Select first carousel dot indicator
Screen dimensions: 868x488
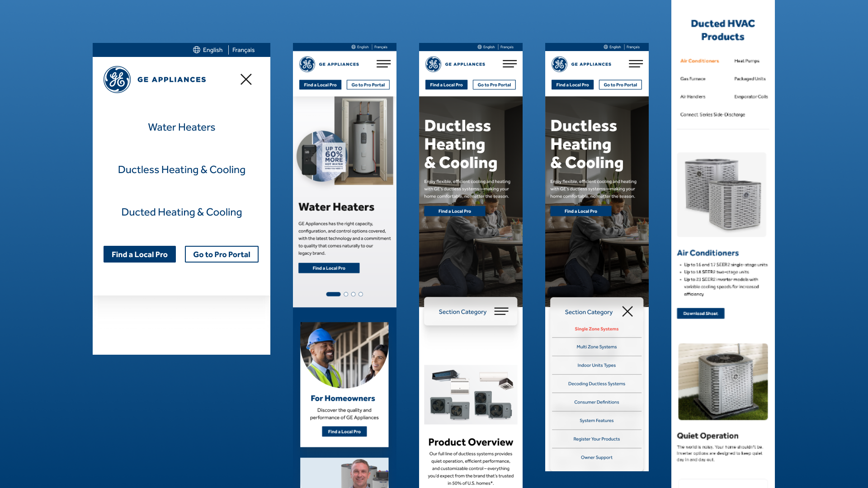[x=333, y=294]
